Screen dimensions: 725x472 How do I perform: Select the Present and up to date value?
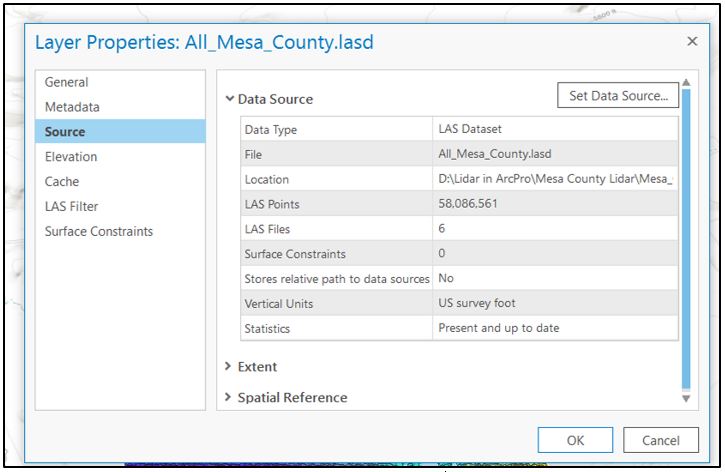(555, 328)
